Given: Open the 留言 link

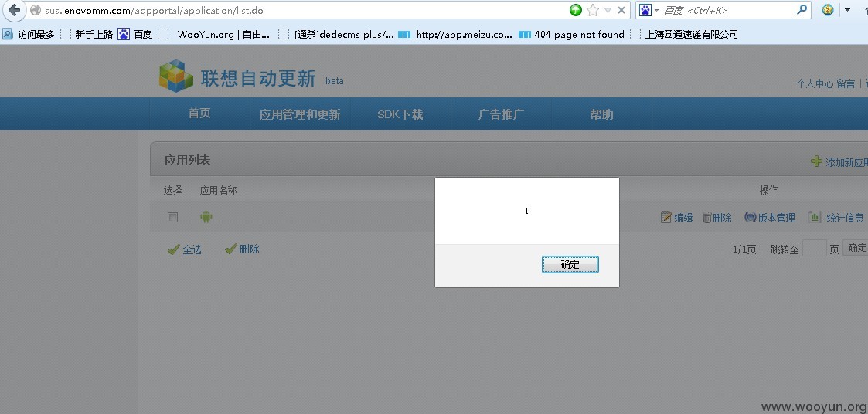Looking at the screenshot, I should pyautogui.click(x=846, y=83).
